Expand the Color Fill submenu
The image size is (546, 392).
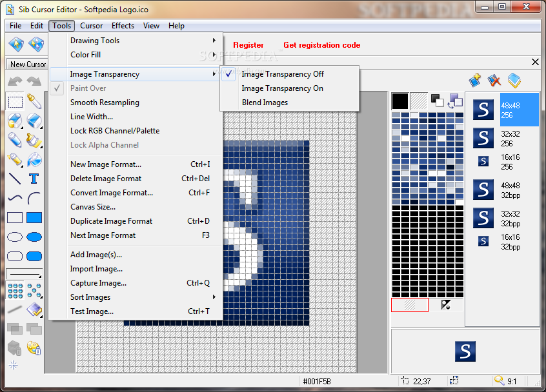[x=136, y=55]
